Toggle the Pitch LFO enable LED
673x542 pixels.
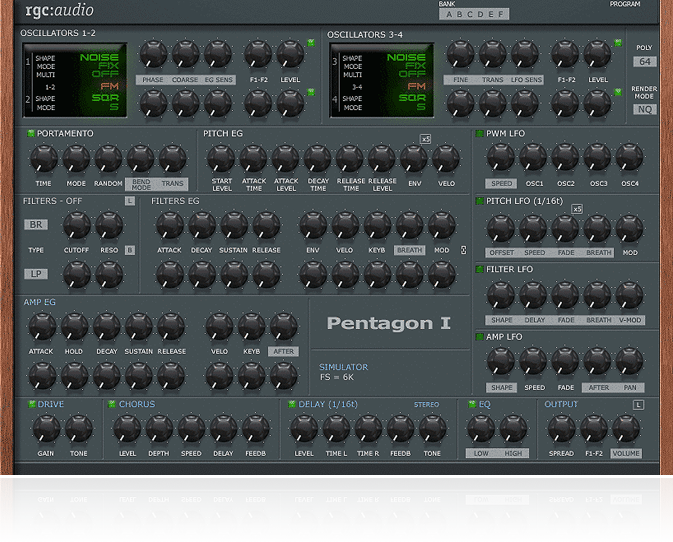tap(479, 201)
